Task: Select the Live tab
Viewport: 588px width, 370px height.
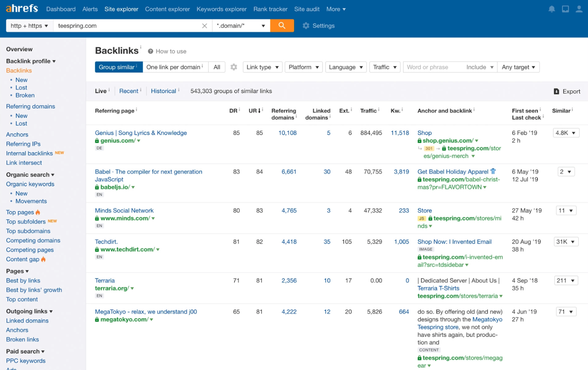Action: click(101, 91)
